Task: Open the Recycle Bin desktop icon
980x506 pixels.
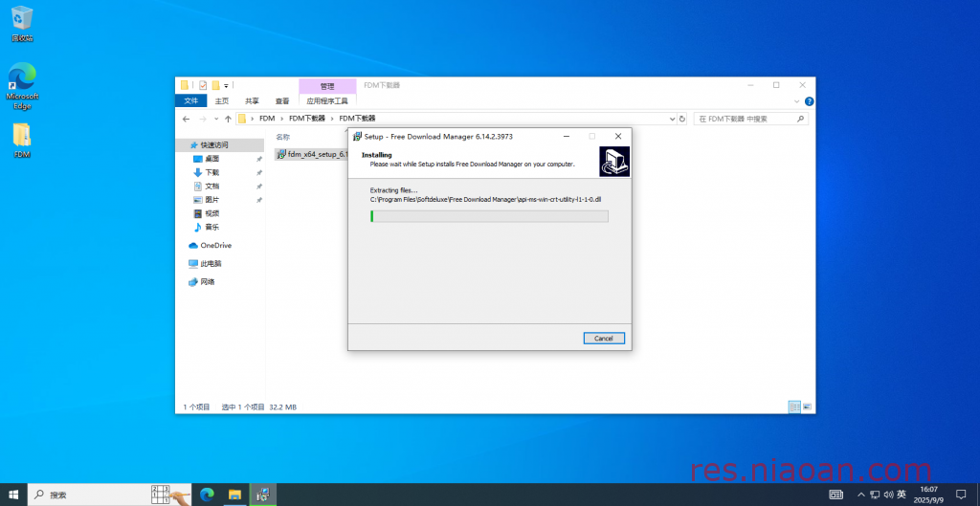Action: (22, 24)
